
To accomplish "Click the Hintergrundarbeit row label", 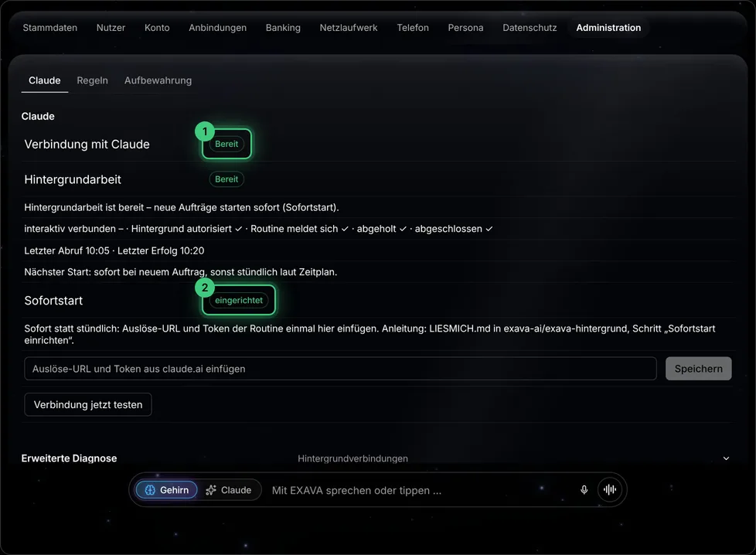I will coord(73,179).
